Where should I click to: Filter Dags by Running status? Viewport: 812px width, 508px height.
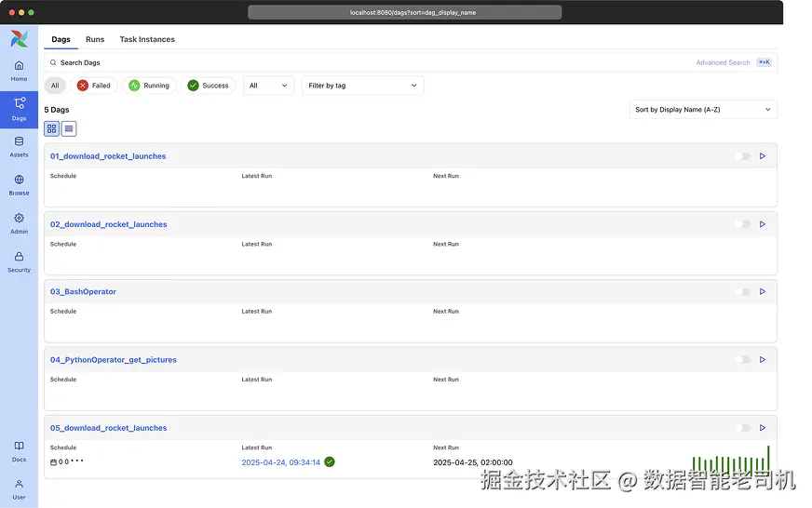click(149, 86)
